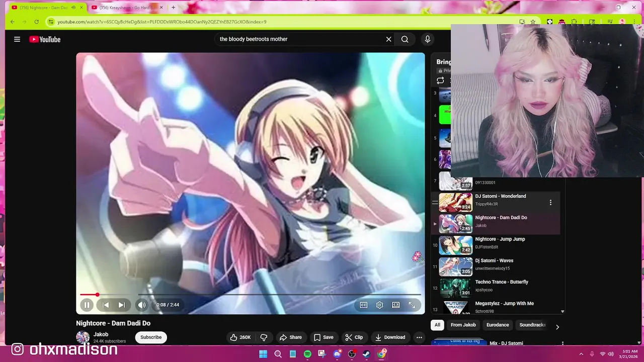Mute the video player volume
644x362 pixels.
[x=142, y=305]
